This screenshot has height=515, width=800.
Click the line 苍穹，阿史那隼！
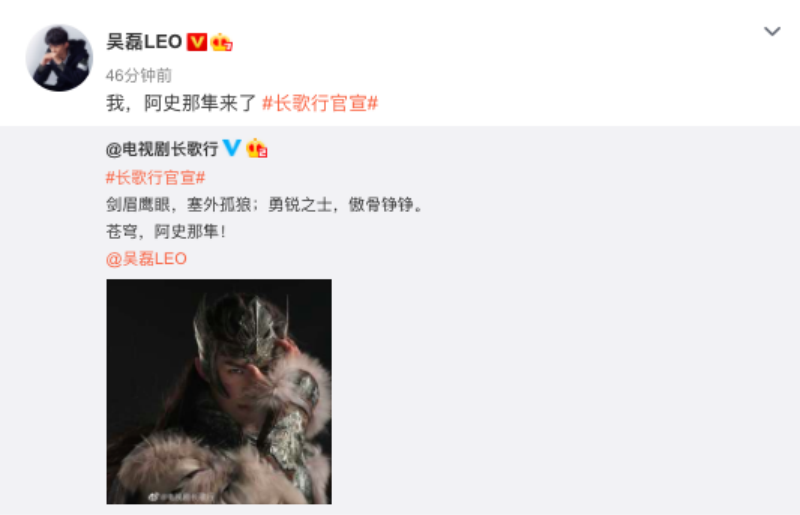pyautogui.click(x=166, y=232)
